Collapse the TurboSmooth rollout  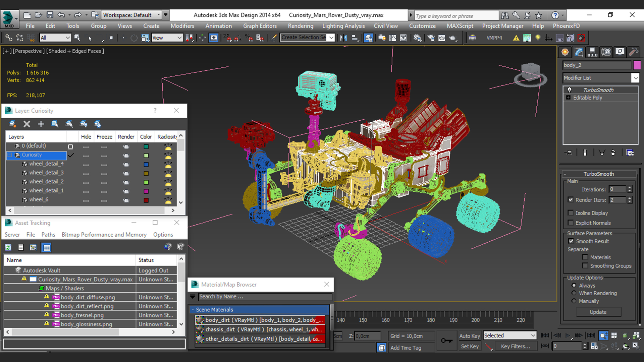[565, 174]
